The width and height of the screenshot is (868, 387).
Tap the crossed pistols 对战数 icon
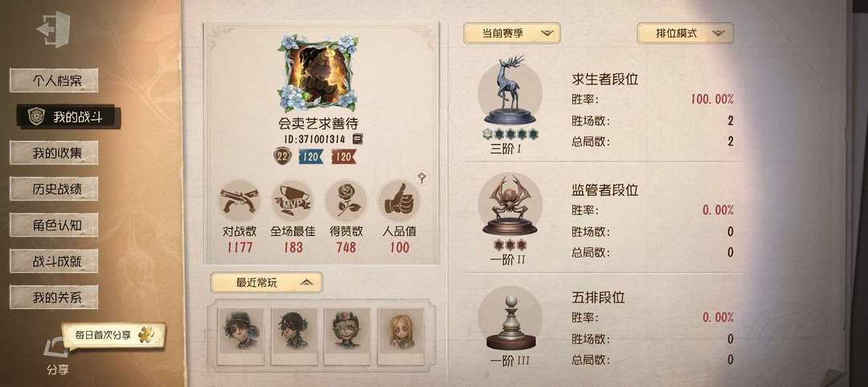tap(240, 201)
